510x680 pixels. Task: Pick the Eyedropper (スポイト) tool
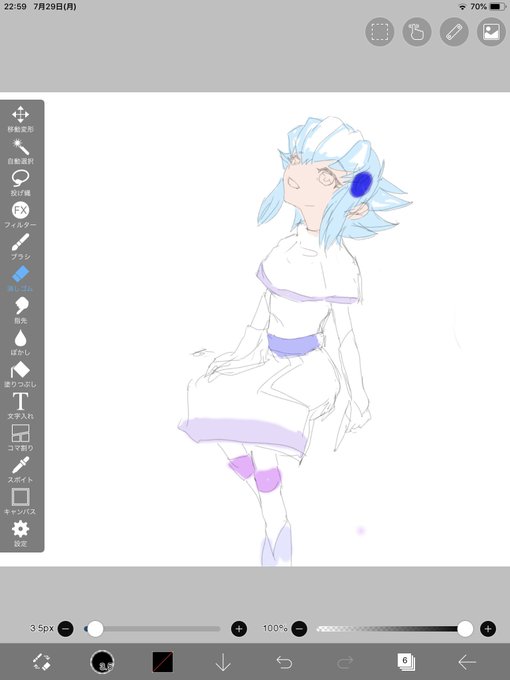coord(20,470)
